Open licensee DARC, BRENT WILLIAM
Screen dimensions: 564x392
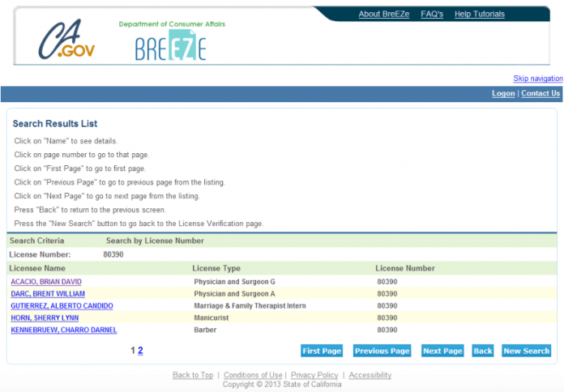47,294
